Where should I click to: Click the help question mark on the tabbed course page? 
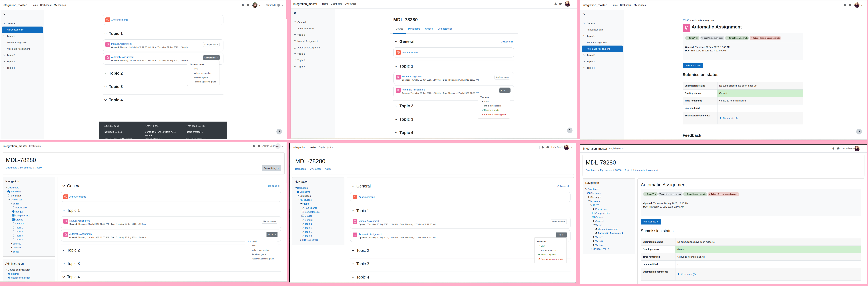coord(569,130)
